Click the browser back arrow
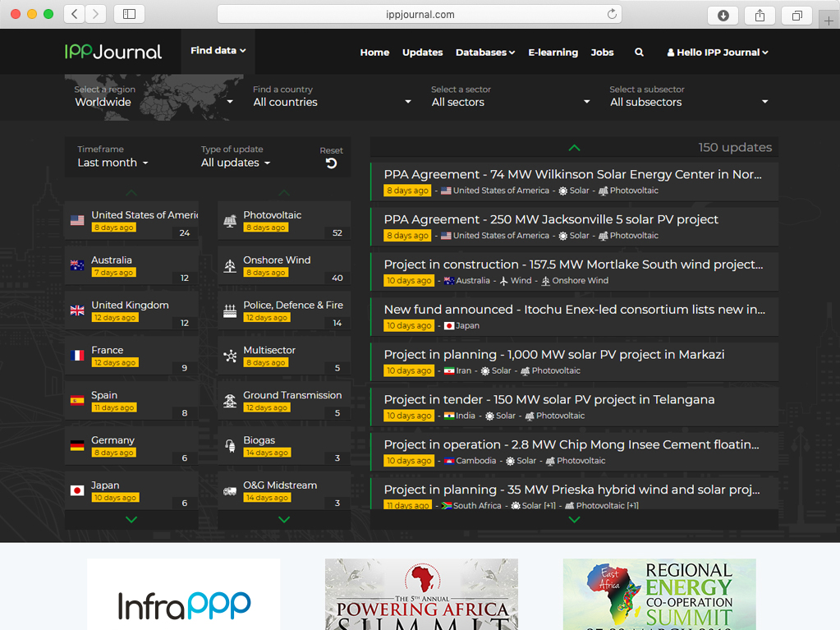The height and width of the screenshot is (630, 840). tap(75, 14)
